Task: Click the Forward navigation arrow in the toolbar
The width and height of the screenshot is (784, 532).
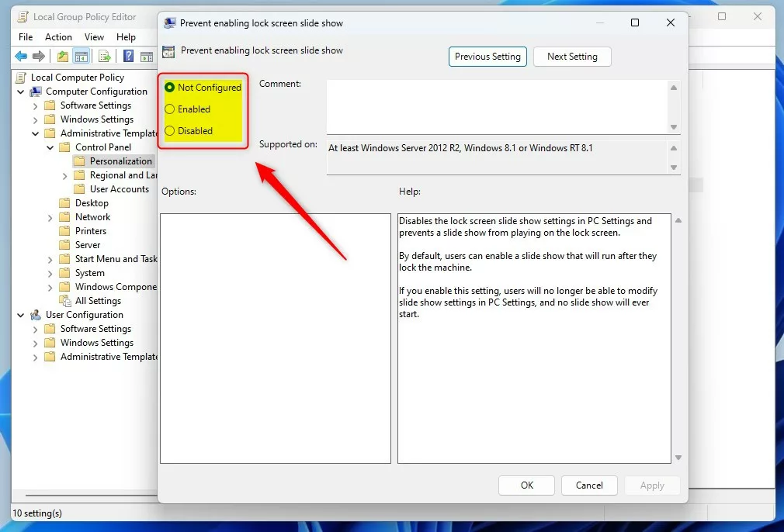Action: 38,56
